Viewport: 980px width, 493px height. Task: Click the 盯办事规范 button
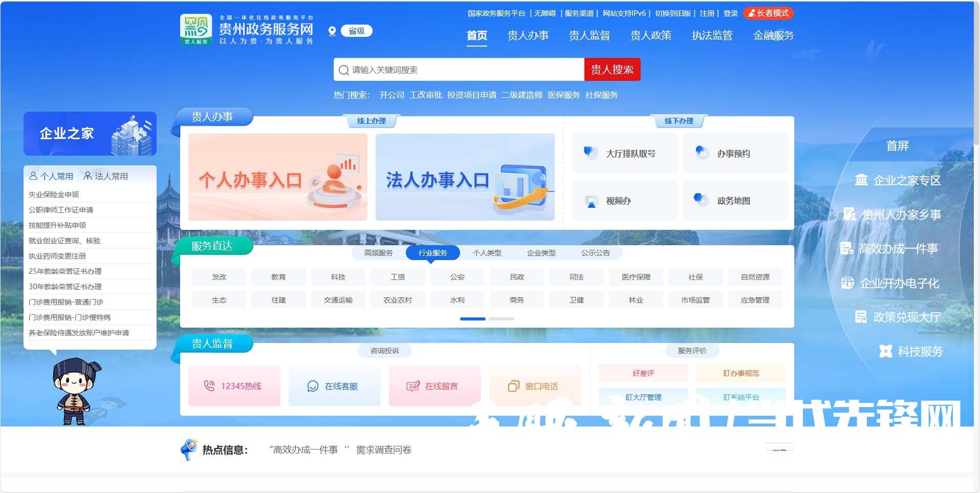(741, 373)
